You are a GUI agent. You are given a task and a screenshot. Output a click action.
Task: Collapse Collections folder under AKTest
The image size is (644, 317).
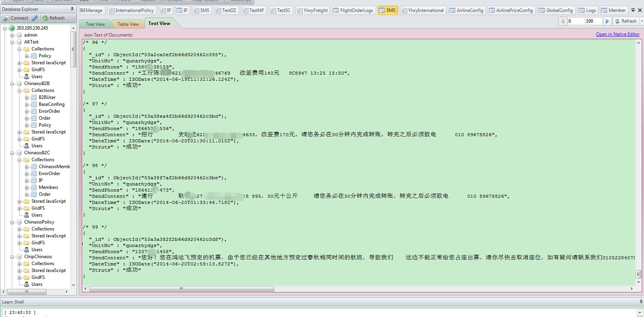pyautogui.click(x=20, y=49)
